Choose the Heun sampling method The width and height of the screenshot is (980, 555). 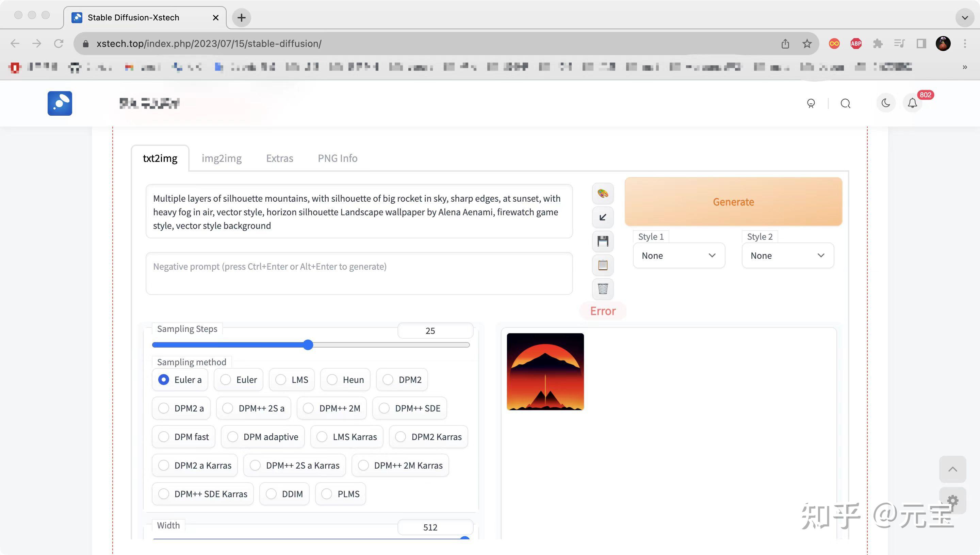[345, 380]
